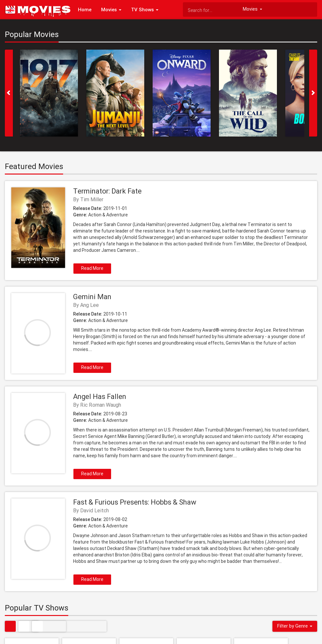322x644 pixels.
Task: Click the Popular Movies heading
Action: 32,34
